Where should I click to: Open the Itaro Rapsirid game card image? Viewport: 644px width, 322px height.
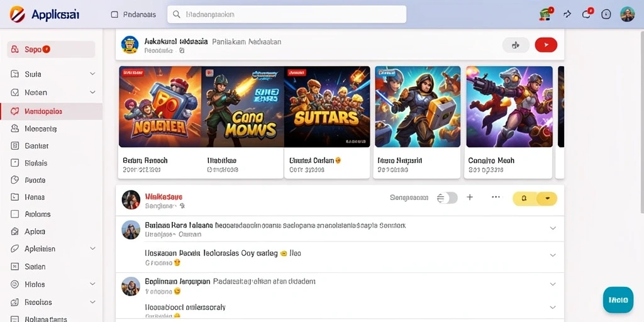coord(418,107)
